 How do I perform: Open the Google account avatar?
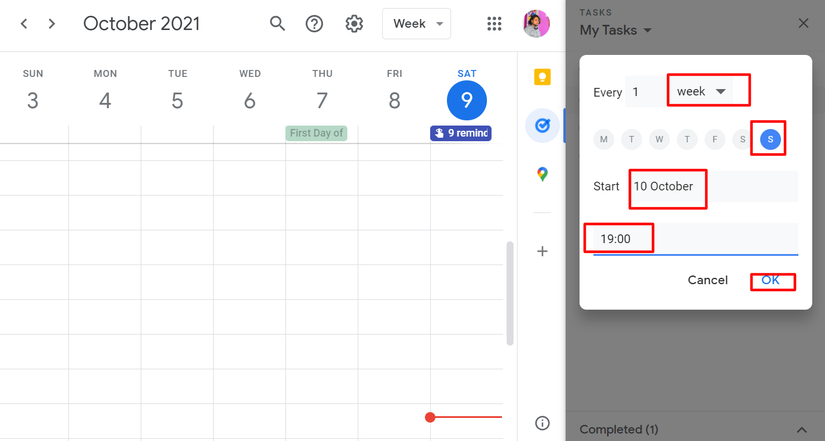[x=536, y=24]
